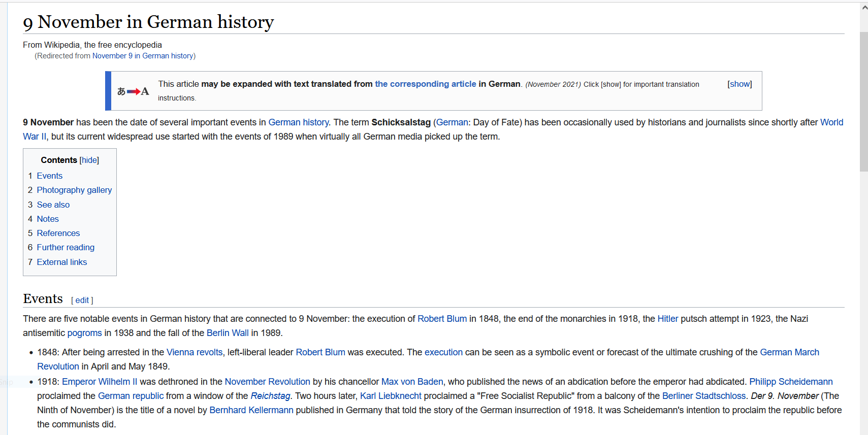Click the scrollbar up arrow
The width and height of the screenshot is (868, 435).
pyautogui.click(x=864, y=8)
